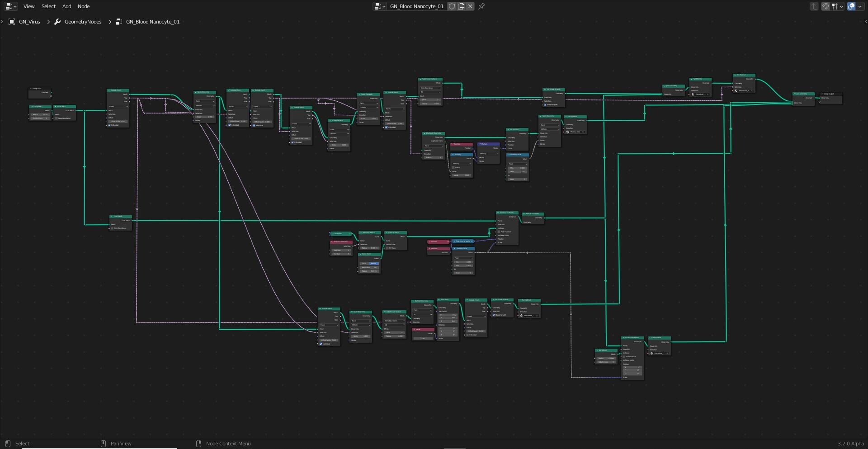Viewport: 868px width, 449px height.
Task: Click the overlays toggle icon at top-right
Action: (x=852, y=6)
